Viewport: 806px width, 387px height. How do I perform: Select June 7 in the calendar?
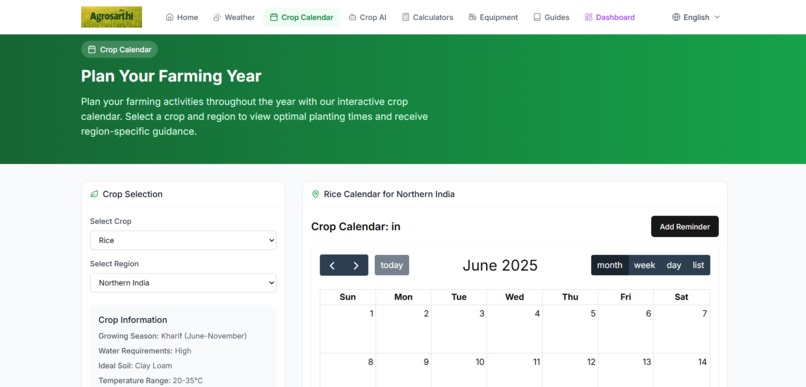(682, 329)
